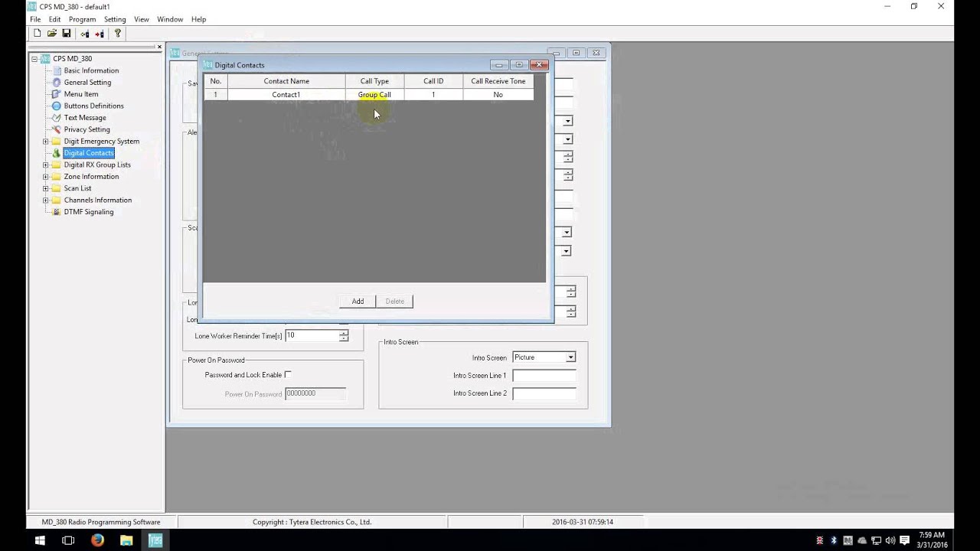Select Menu Item in the tree
This screenshot has width=980, height=551.
point(81,94)
